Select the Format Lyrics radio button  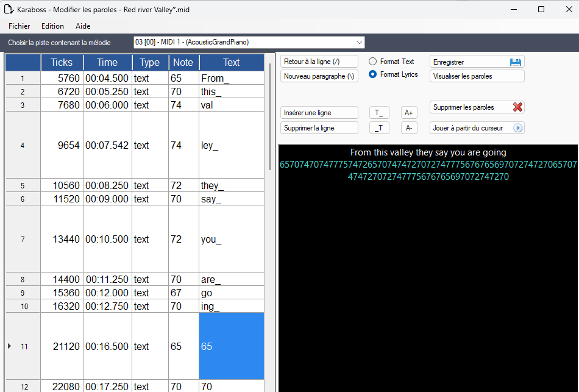coord(372,74)
